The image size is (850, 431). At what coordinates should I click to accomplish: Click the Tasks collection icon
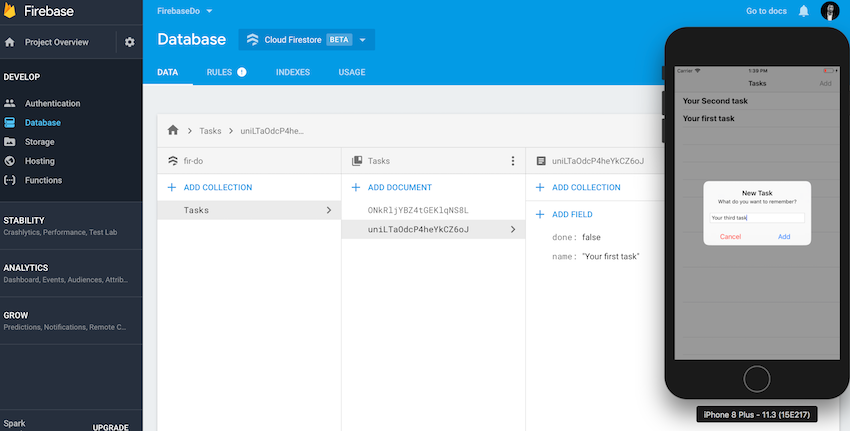[357, 161]
